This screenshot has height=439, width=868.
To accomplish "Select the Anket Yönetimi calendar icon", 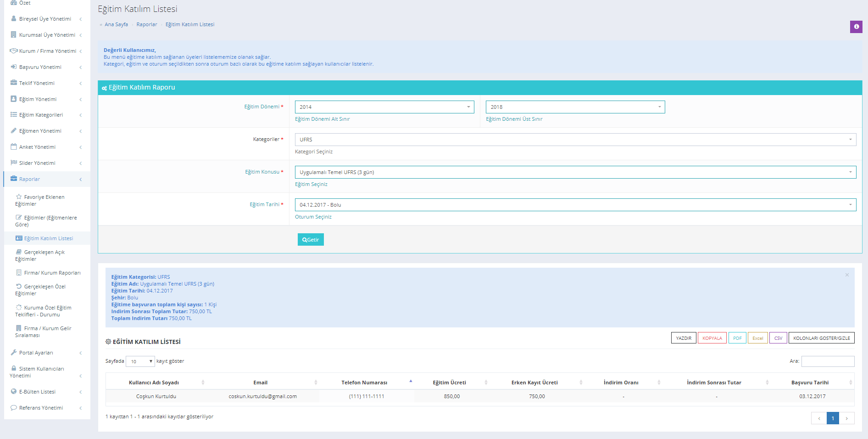I will (13, 146).
